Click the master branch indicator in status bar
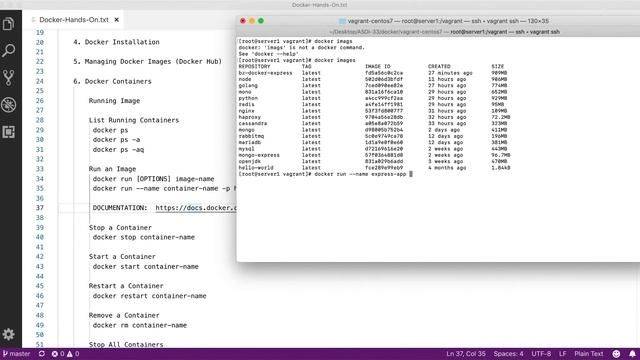Screen dimensions: 640x360 (x=16, y=354)
